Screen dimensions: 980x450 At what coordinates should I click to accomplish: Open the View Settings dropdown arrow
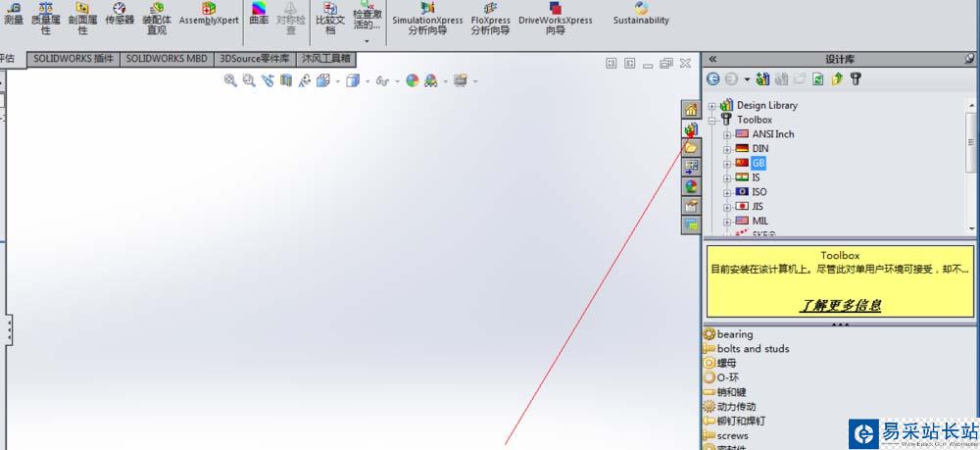475,81
